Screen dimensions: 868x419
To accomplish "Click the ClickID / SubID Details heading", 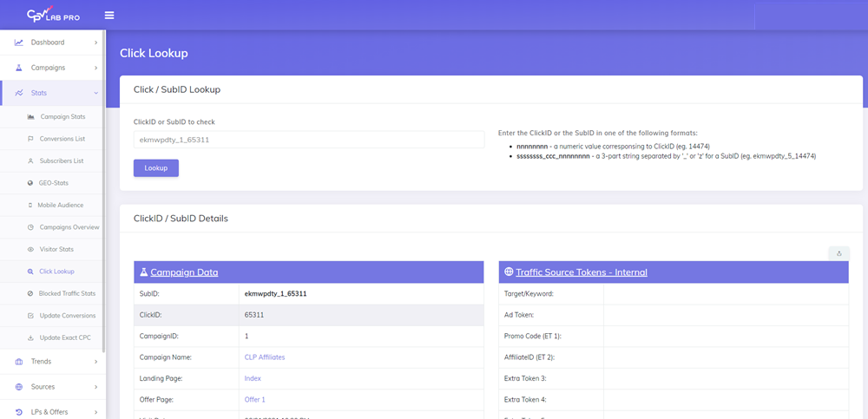I will click(181, 219).
